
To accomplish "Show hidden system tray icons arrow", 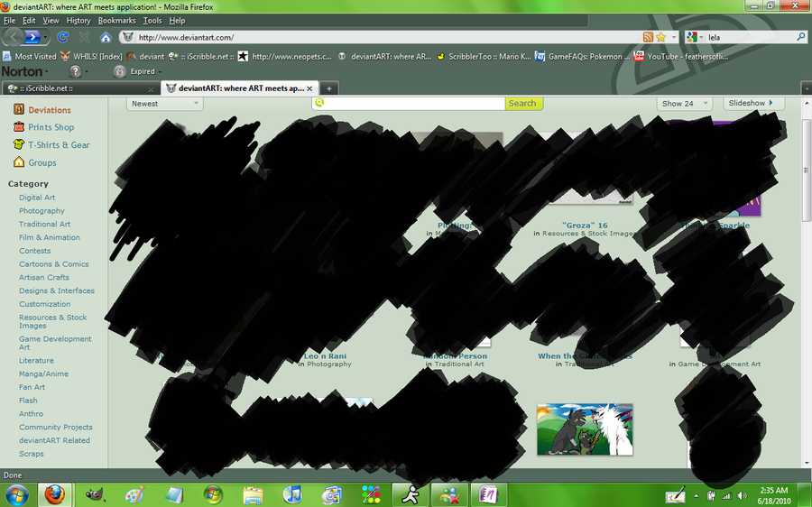I will [x=696, y=495].
